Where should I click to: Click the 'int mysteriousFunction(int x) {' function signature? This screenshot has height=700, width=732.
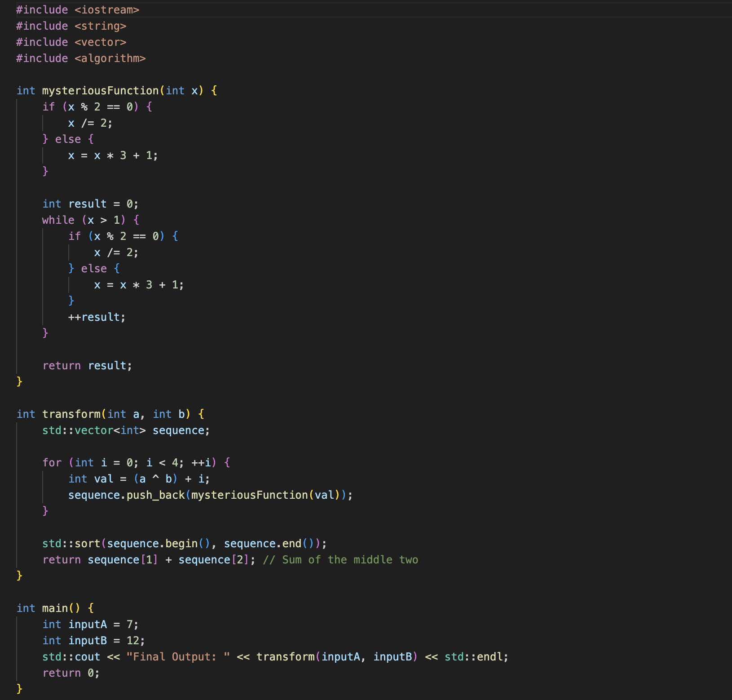coord(117,91)
